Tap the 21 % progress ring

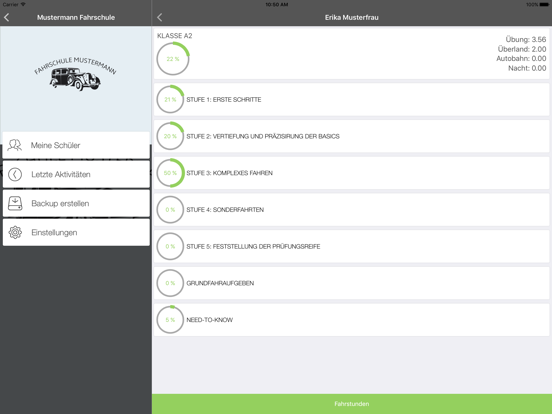[x=170, y=99]
